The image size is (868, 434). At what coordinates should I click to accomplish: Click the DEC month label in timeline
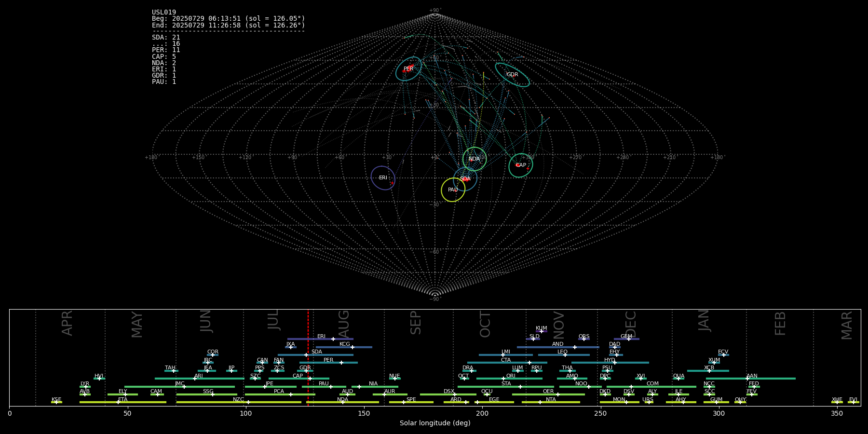click(x=630, y=324)
